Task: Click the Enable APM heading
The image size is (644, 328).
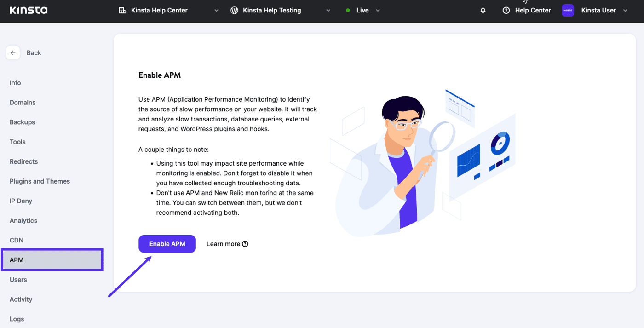Action: [160, 75]
